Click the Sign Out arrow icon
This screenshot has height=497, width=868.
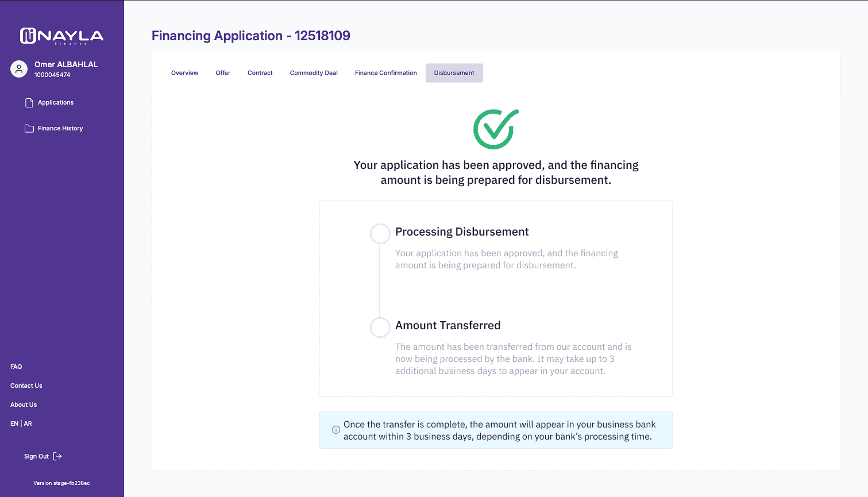pos(57,456)
